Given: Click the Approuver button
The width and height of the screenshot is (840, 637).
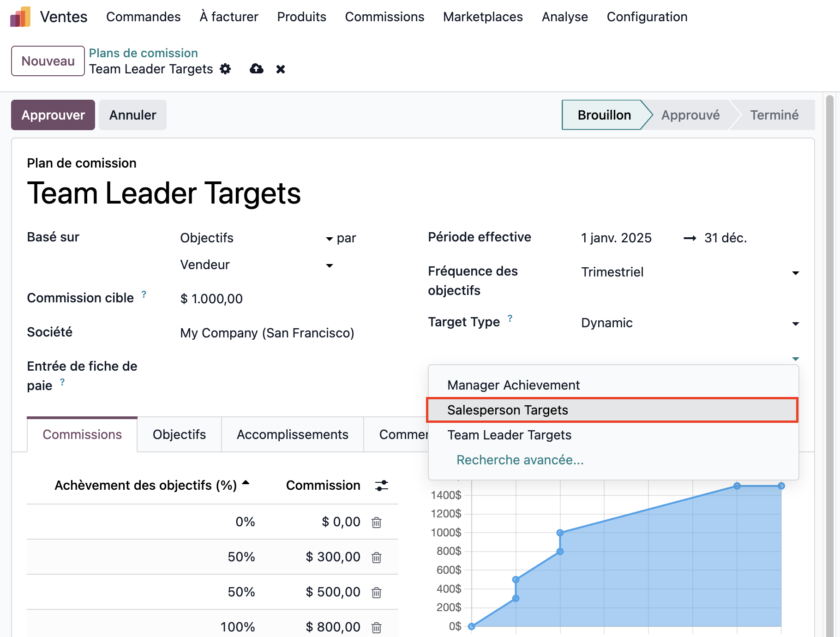Looking at the screenshot, I should 53,115.
